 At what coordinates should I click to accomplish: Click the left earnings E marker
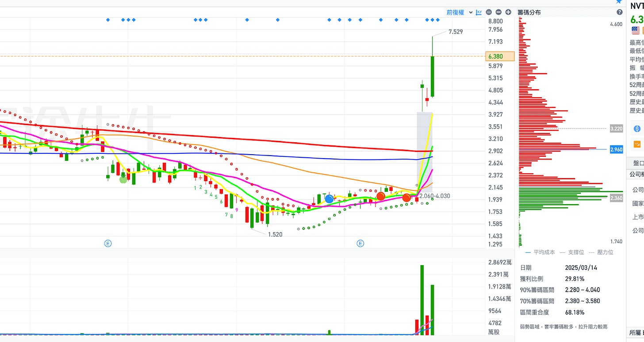pos(107,243)
